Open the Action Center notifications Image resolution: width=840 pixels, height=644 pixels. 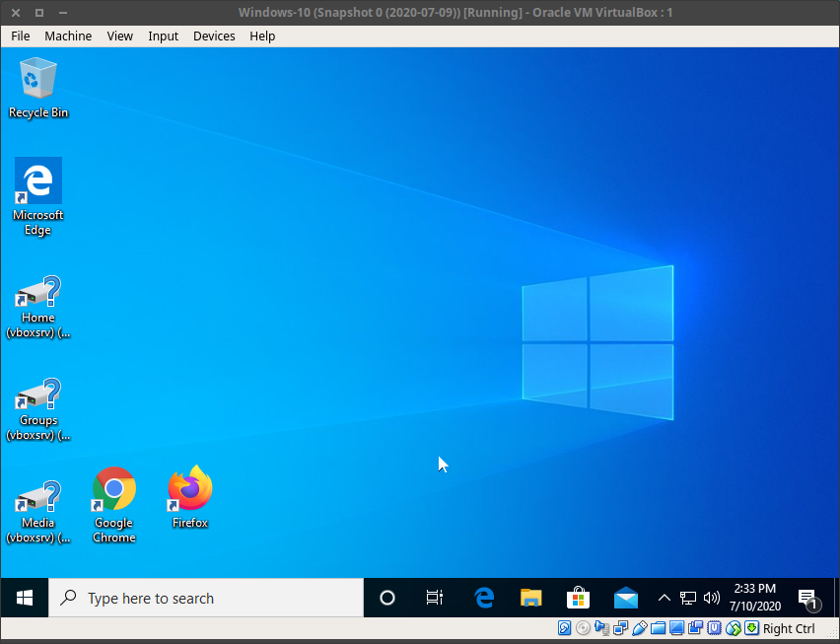click(807, 598)
